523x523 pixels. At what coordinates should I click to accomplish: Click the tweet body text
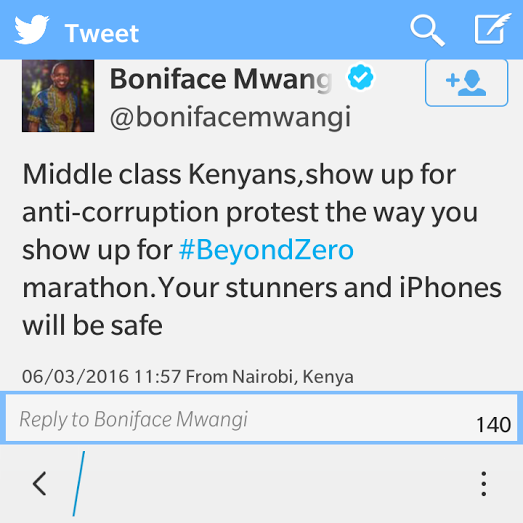(262, 249)
